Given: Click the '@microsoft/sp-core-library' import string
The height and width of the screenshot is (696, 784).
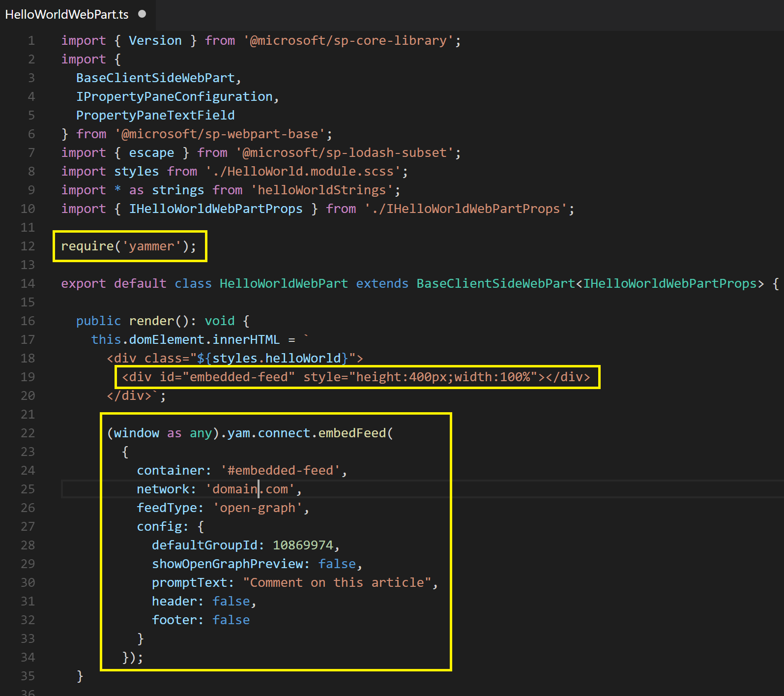Looking at the screenshot, I should click(x=348, y=40).
